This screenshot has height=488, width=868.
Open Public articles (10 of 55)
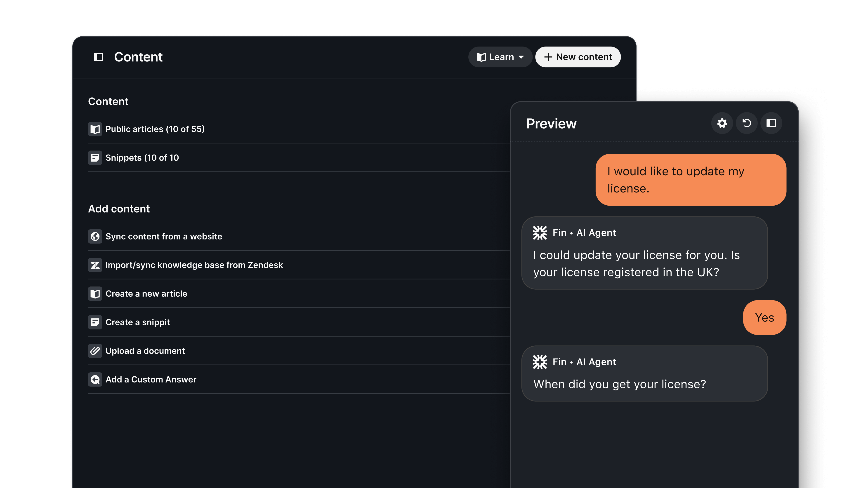(155, 129)
